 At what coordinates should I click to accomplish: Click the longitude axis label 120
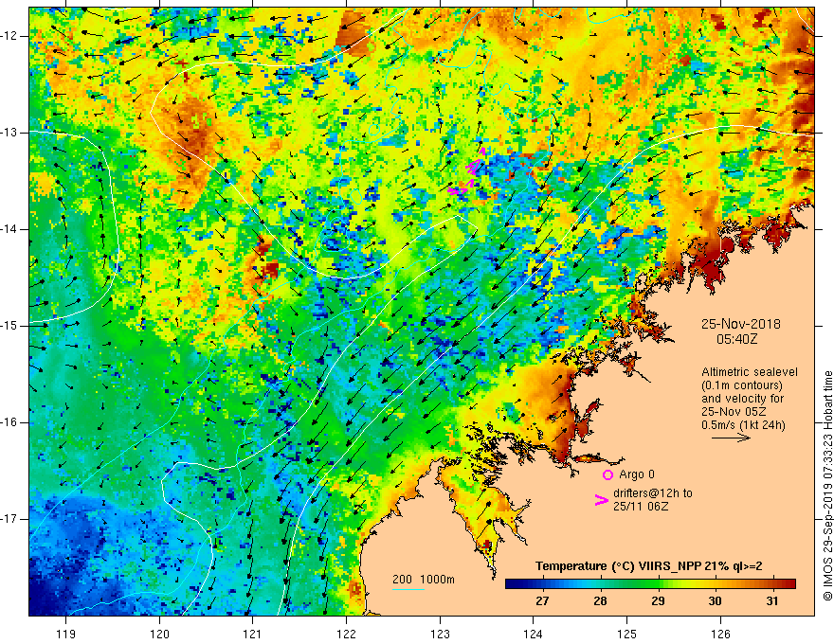[159, 634]
